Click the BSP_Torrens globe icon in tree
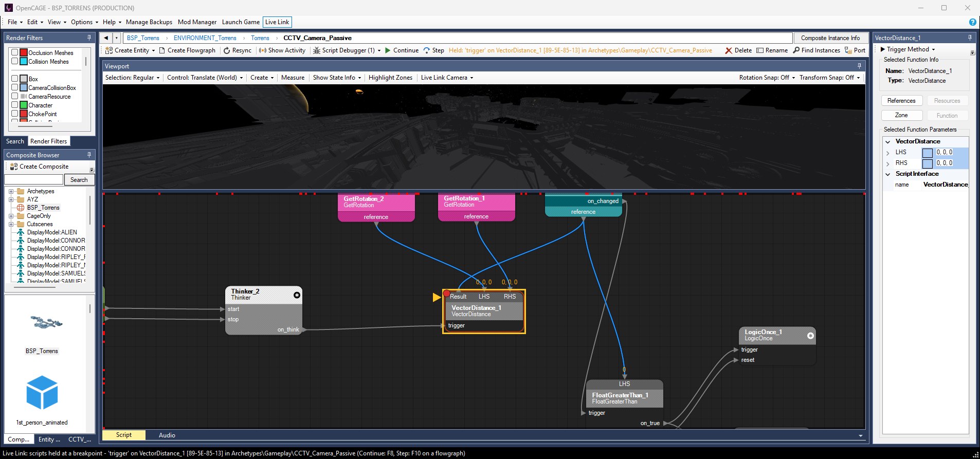 point(21,208)
